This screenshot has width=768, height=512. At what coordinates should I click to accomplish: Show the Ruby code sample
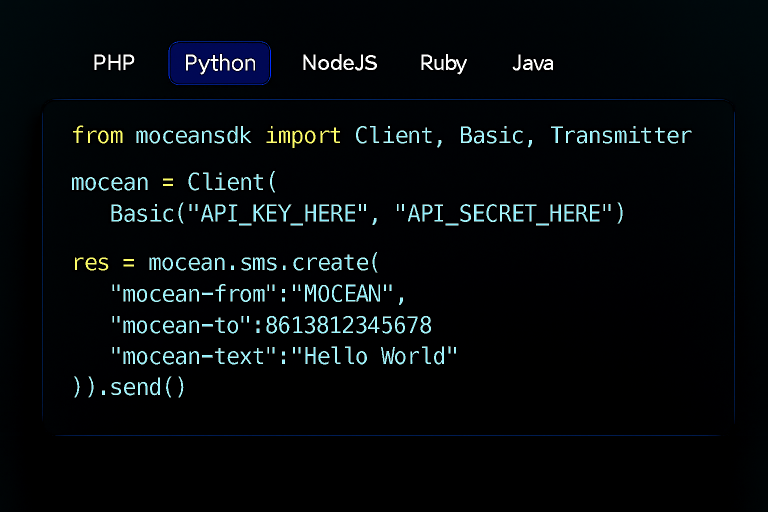[x=443, y=63]
